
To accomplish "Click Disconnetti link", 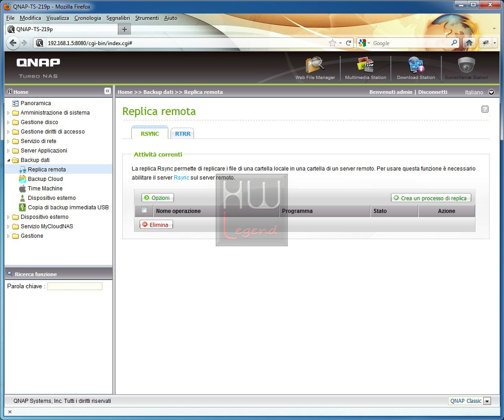I will tap(432, 92).
